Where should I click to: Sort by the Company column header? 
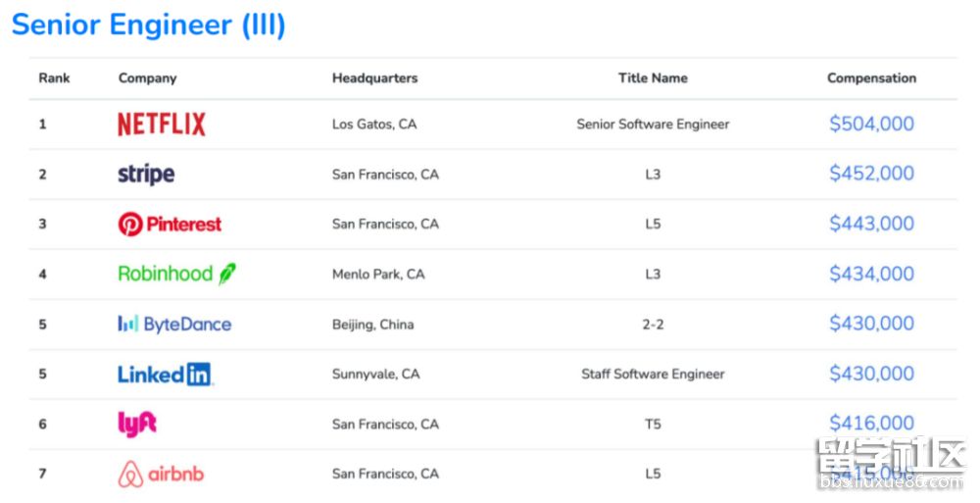point(148,78)
